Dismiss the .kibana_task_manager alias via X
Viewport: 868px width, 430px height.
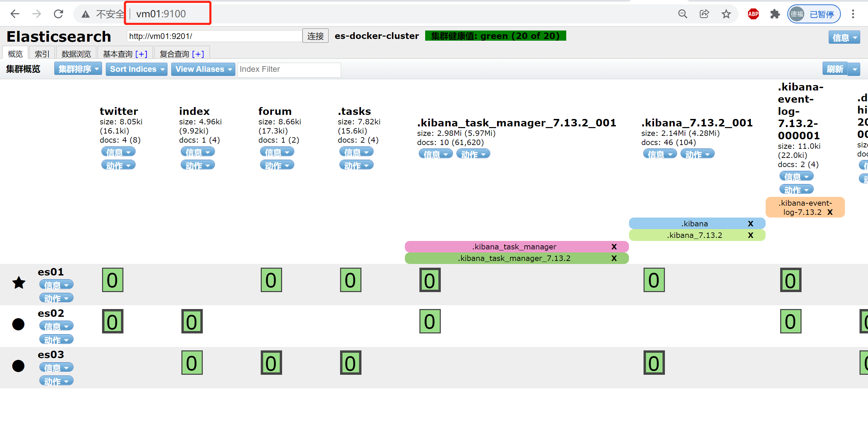coord(614,247)
